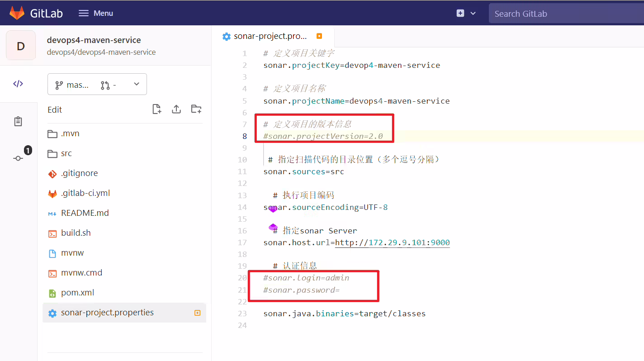This screenshot has height=361, width=644.
Task: Open the Commit icon with badge 1
Action: [18, 158]
